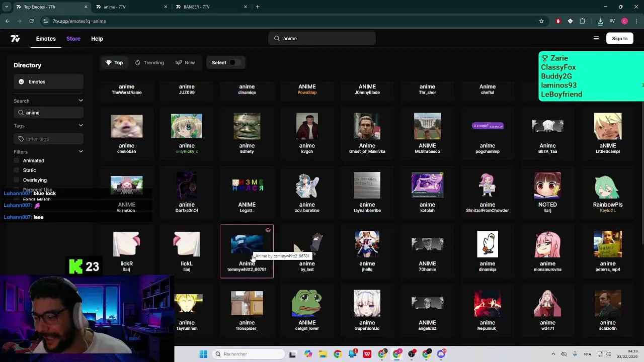Close the 'anime - 7TV' tab
The image size is (644, 362).
(166, 7)
